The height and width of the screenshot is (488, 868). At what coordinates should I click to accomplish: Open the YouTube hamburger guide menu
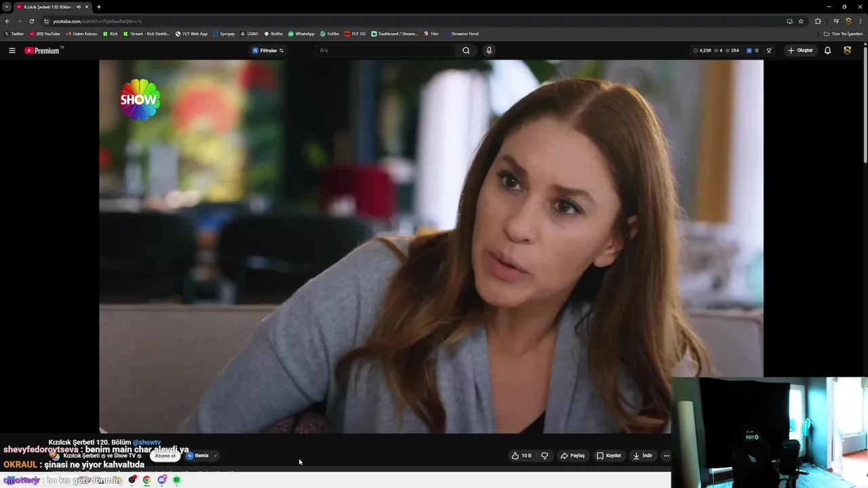(12, 50)
